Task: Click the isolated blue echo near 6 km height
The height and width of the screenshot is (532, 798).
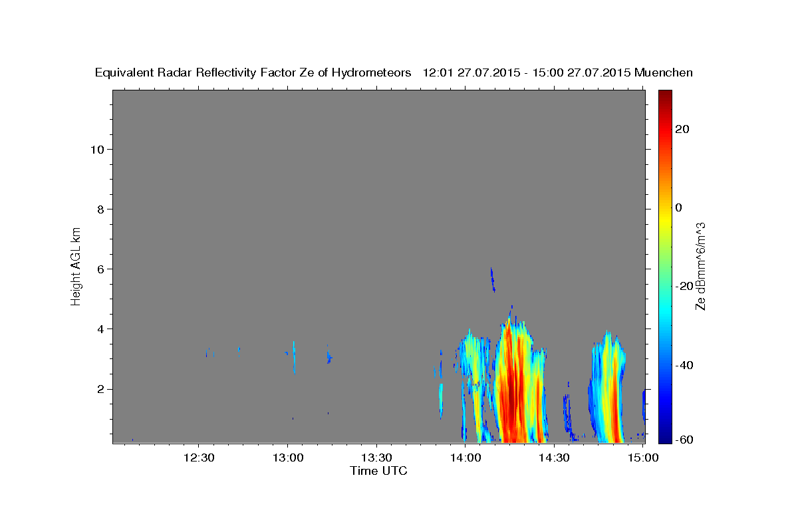Action: click(493, 279)
